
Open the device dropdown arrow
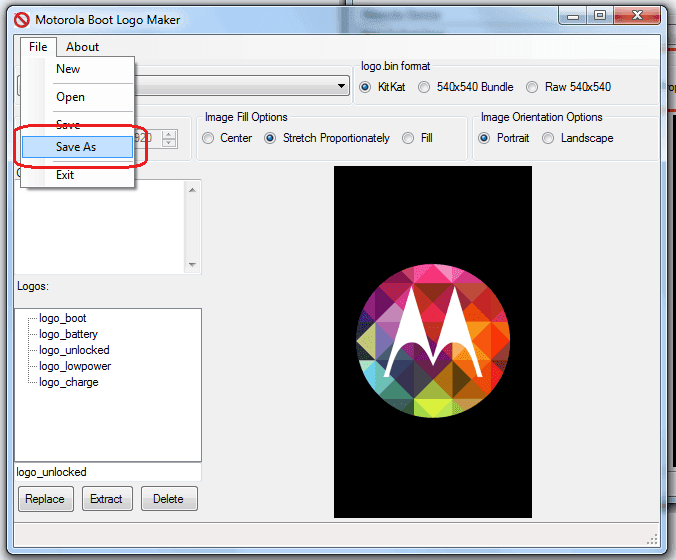tap(341, 85)
